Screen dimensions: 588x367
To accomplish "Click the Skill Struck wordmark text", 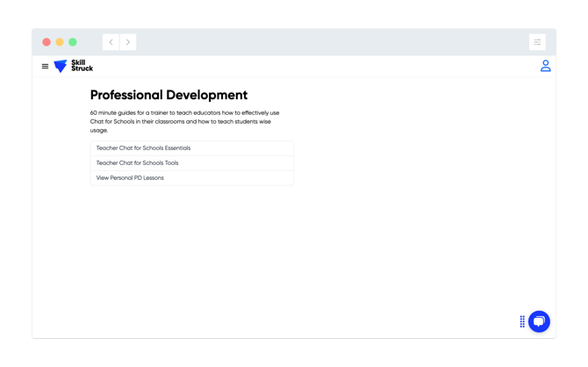I will point(82,66).
